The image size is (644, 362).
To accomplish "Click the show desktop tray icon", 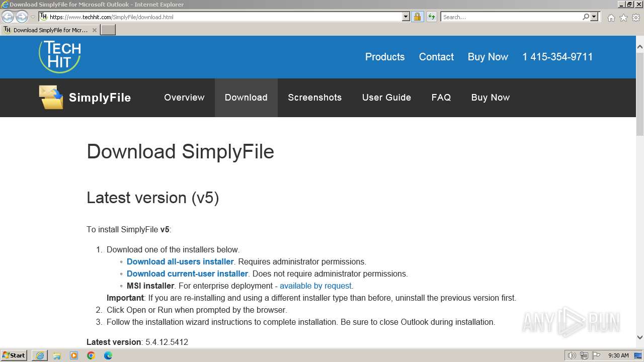I will (638, 355).
